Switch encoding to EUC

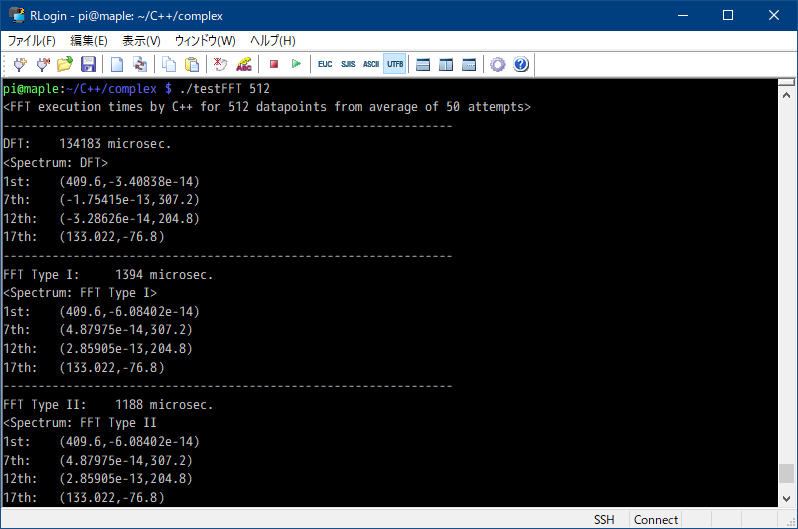[x=325, y=64]
